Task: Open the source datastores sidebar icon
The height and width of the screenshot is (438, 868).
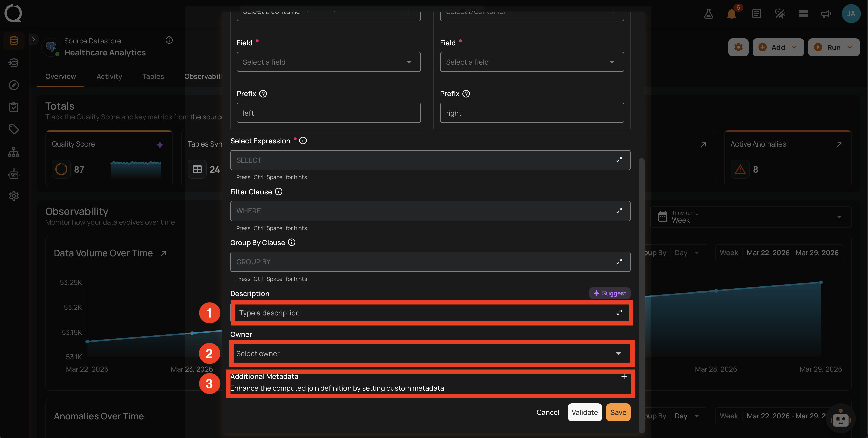Action: point(14,41)
